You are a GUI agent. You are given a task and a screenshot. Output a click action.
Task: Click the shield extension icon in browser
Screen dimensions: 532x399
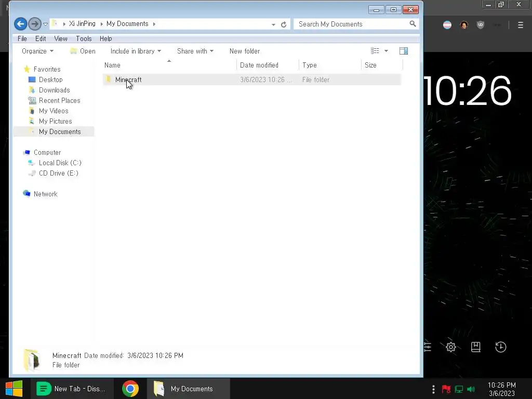pyautogui.click(x=481, y=25)
